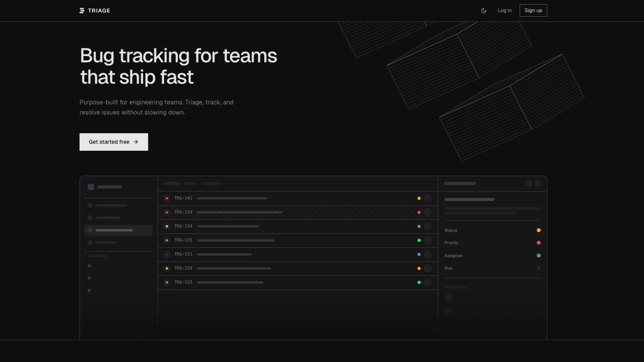Toggle dark mode with the moon icon
Screen dimensions: 644x362
coord(483,10)
